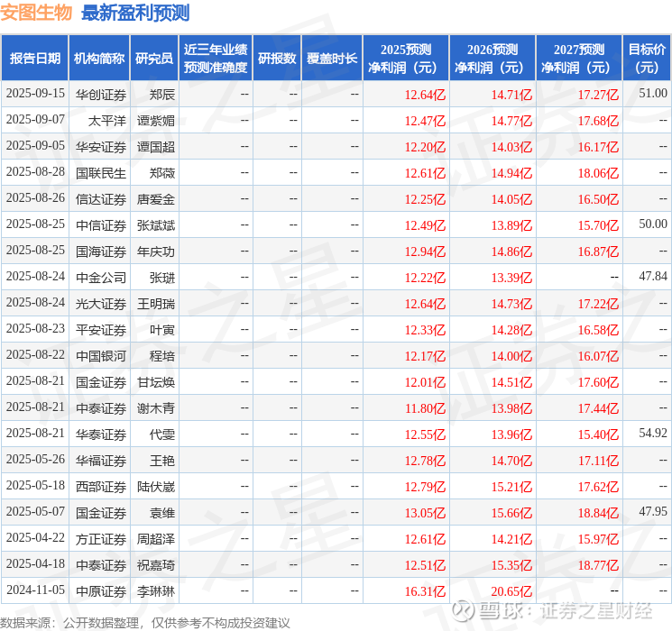
Task: Select the 华泰证券 institution cell
Action: tap(101, 434)
